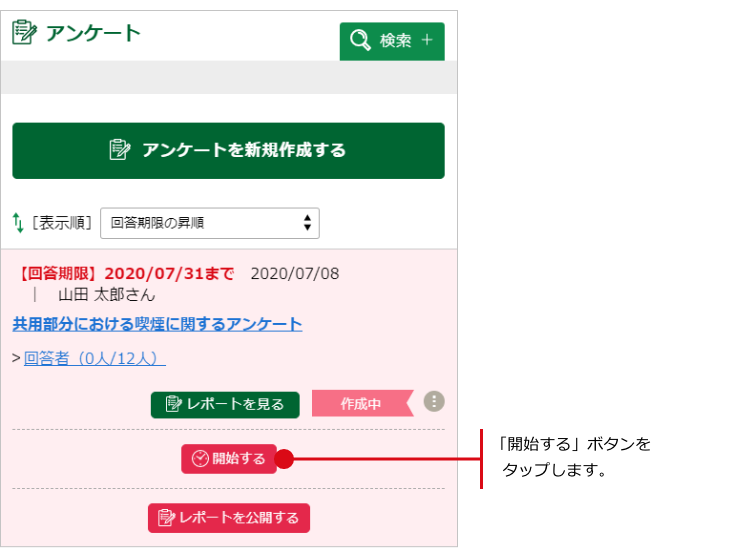Create a new survey with アンケートを新規作成する
The image size is (750, 557).
click(x=228, y=151)
